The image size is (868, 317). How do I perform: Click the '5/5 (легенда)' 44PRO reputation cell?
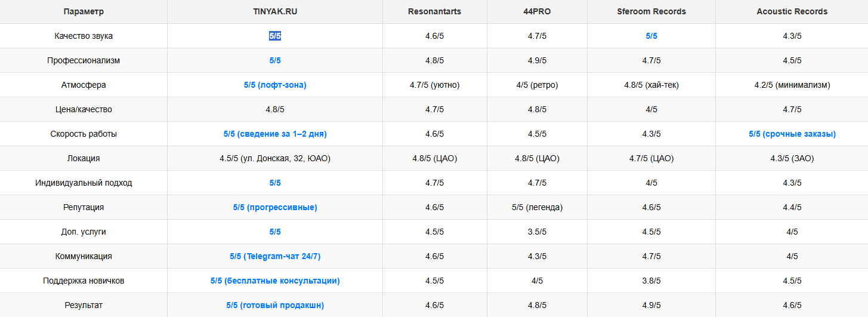pyautogui.click(x=537, y=207)
